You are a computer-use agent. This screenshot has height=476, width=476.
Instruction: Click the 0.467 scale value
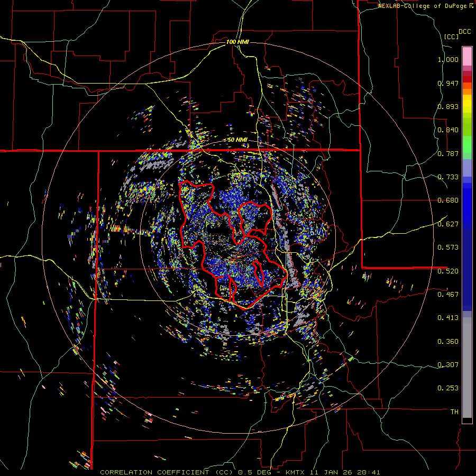pyautogui.click(x=448, y=295)
